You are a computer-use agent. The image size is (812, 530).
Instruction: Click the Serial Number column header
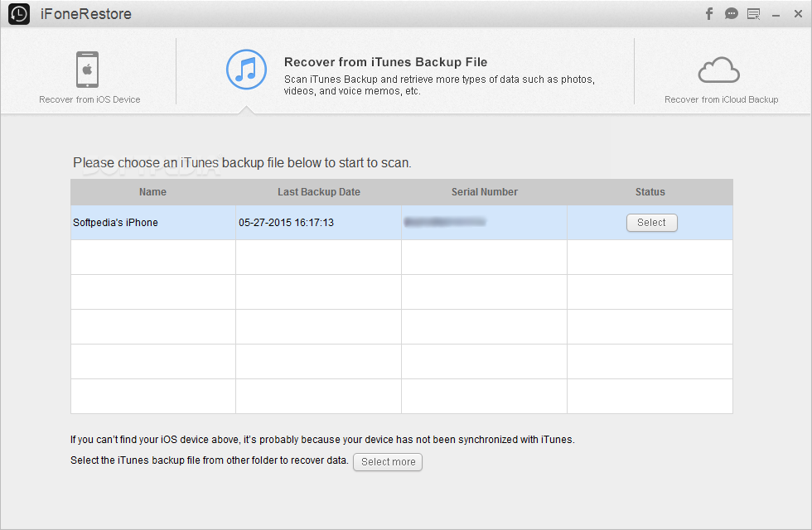(484, 192)
